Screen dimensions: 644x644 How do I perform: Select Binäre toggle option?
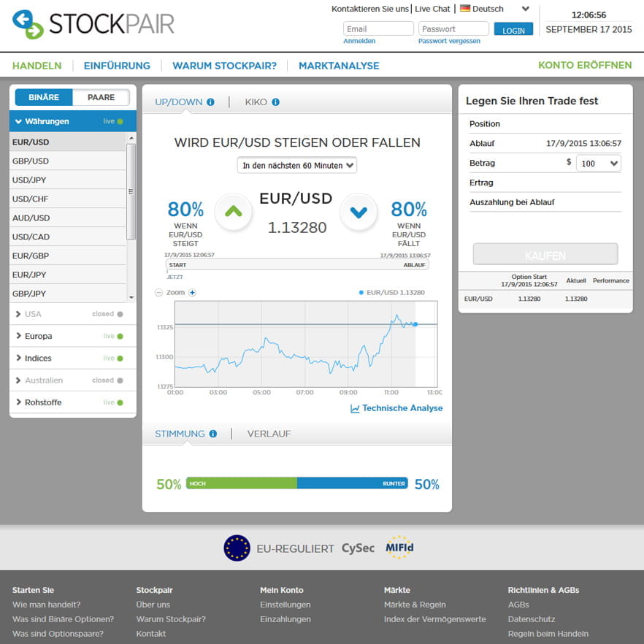tap(44, 97)
